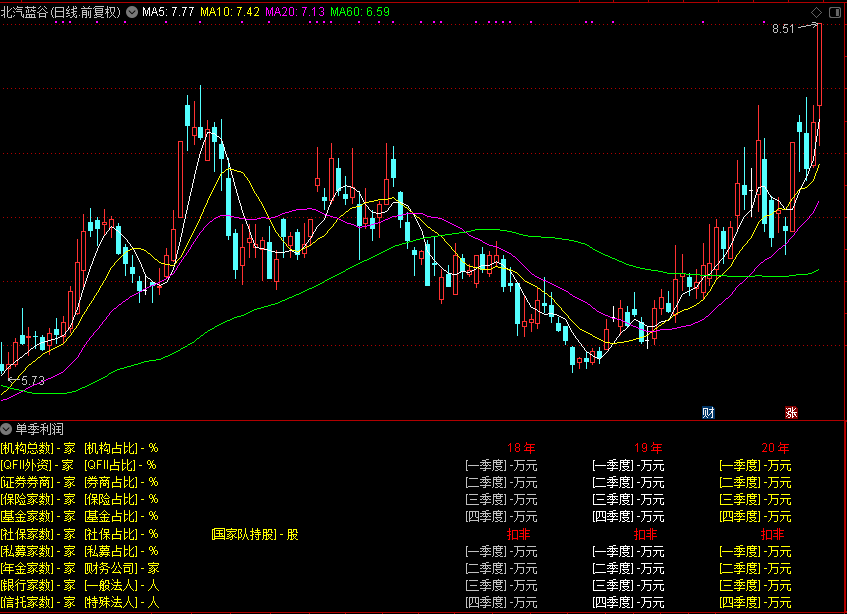Click the 18年 column header
The image size is (847, 614).
pos(521,447)
